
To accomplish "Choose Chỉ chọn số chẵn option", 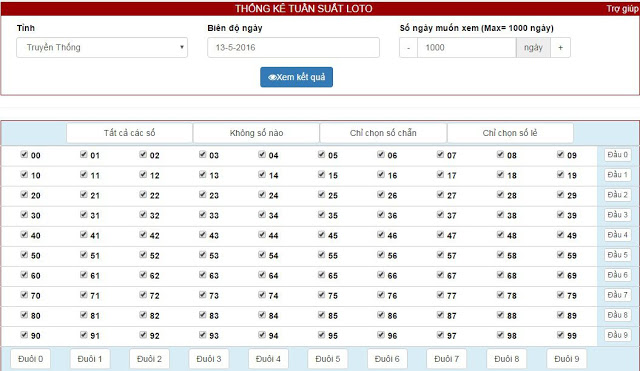I will click(x=383, y=133).
